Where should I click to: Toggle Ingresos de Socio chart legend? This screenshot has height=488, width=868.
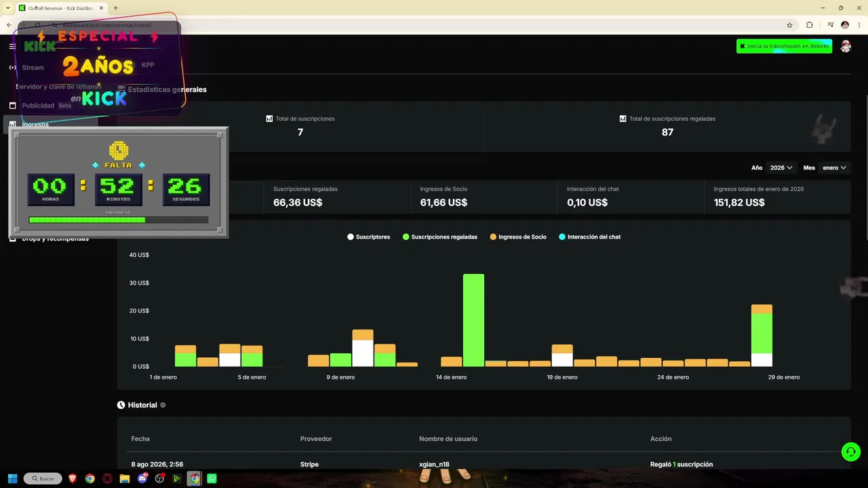[518, 237]
